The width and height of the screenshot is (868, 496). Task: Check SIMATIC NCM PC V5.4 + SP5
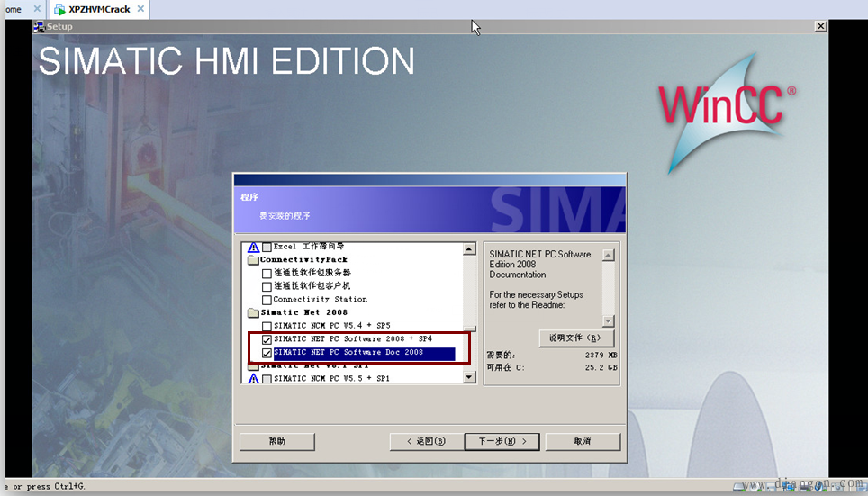(x=266, y=326)
